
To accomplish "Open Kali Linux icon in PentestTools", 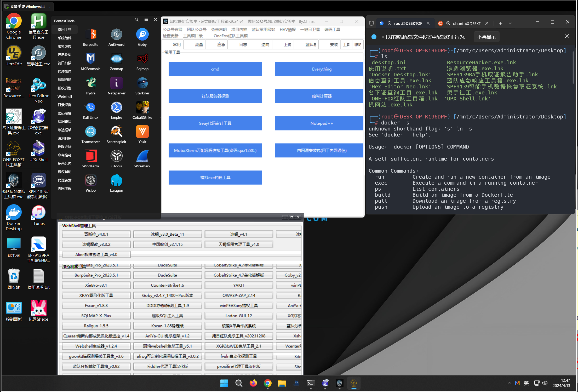I will point(90,111).
